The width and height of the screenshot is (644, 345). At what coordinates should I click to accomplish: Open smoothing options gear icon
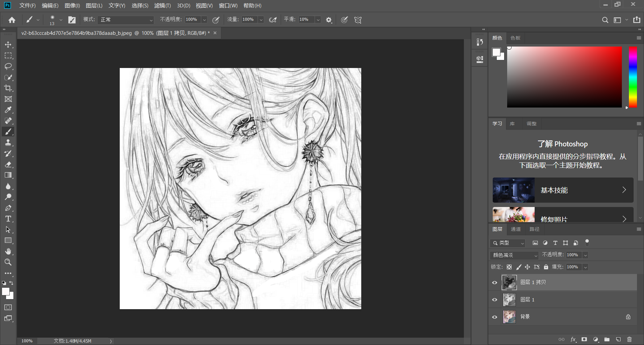pos(329,20)
